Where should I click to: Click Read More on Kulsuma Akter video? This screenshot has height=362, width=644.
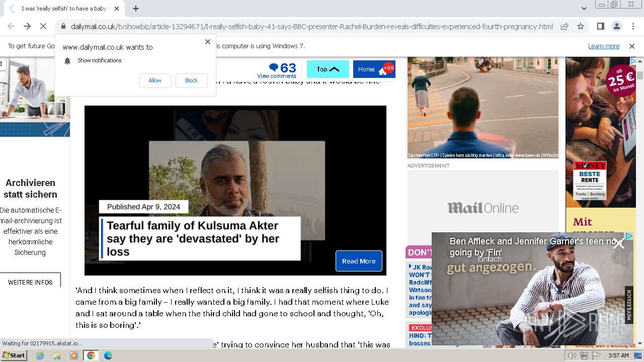(x=359, y=261)
